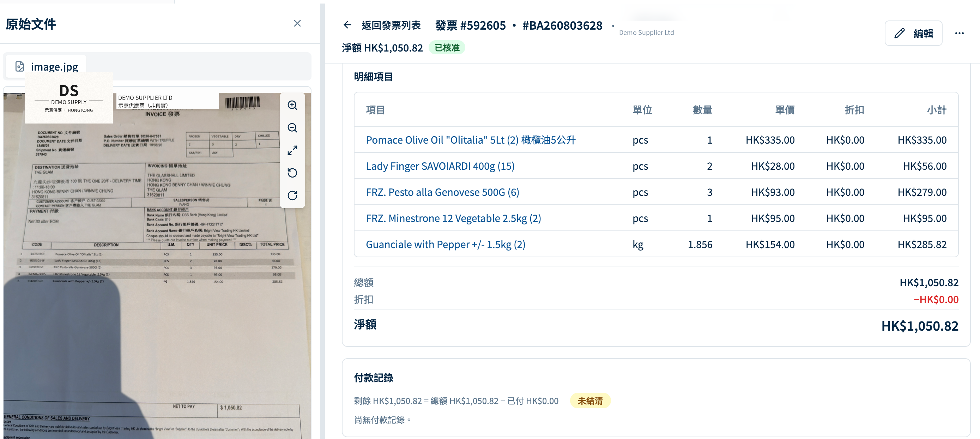Click the back arrow icon
The height and width of the screenshot is (439, 980).
point(347,25)
